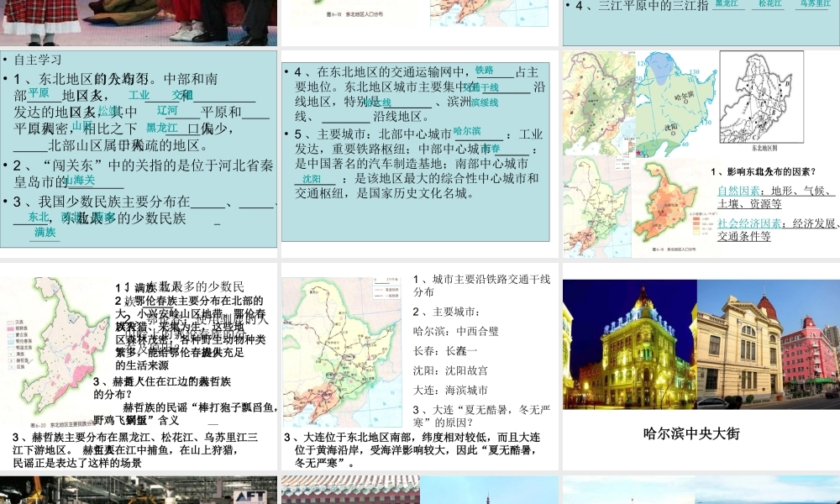Click the railway and city map beside 主要城市
This screenshot has height=504, width=840.
(342, 352)
